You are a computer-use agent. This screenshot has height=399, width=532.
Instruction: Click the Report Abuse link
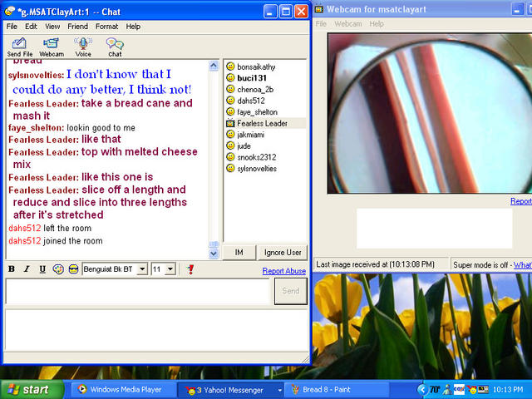pyautogui.click(x=284, y=271)
